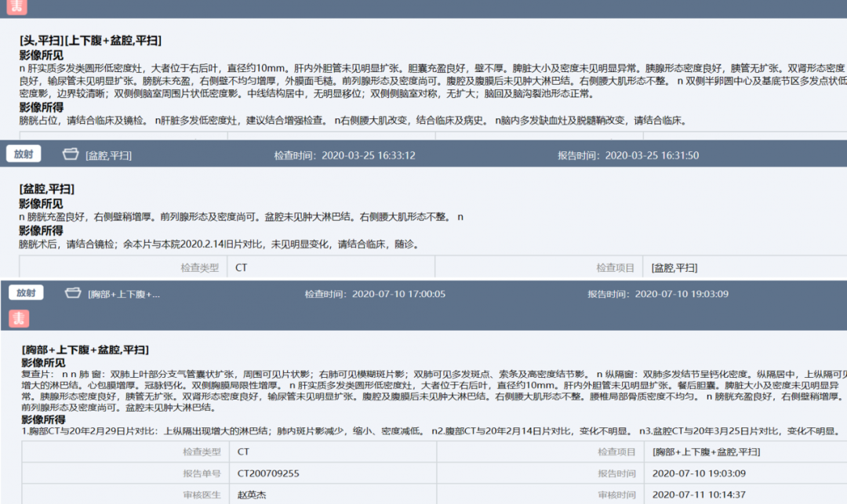Select report number CT200709255
This screenshot has width=847, height=504.
pyautogui.click(x=268, y=473)
